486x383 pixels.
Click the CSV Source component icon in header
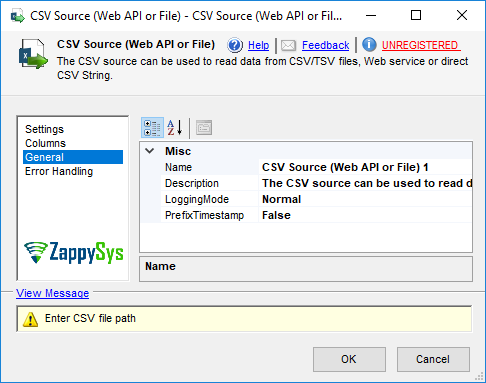pyautogui.click(x=33, y=54)
